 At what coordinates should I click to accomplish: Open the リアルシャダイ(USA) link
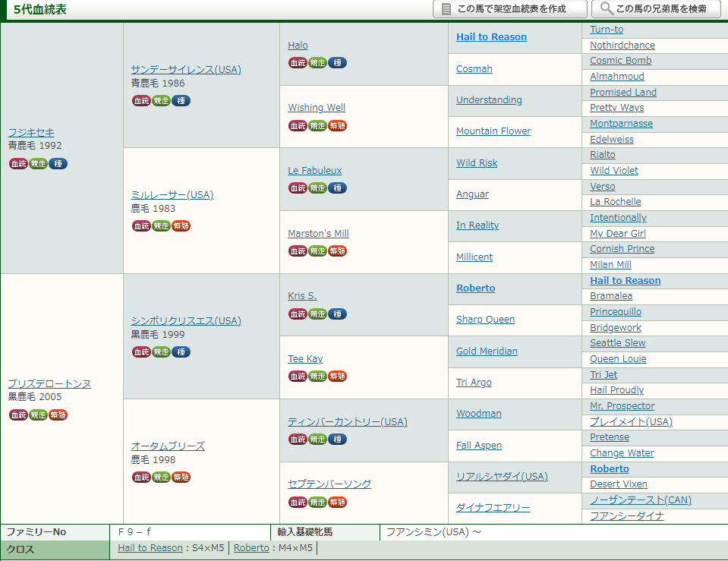503,477
